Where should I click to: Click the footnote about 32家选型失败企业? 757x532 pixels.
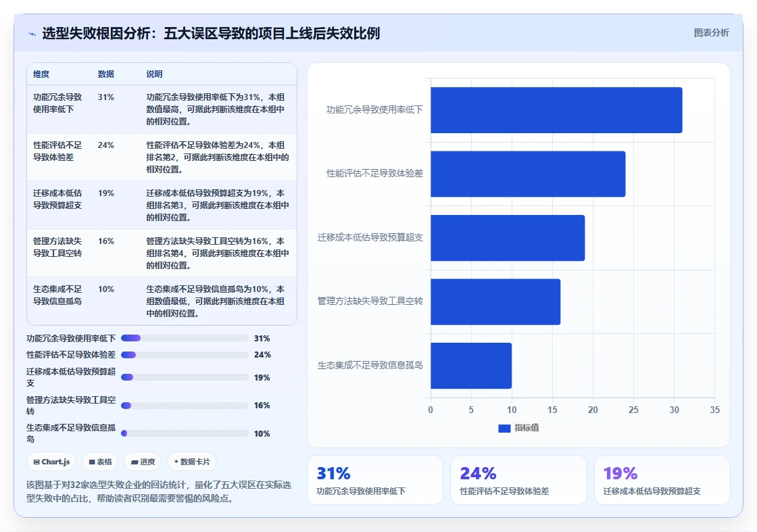click(159, 491)
